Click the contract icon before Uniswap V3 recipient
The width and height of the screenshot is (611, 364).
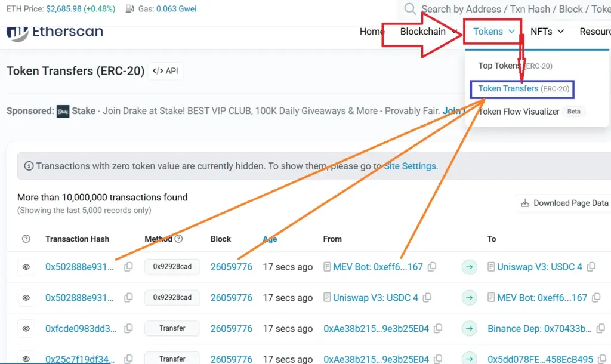491,267
